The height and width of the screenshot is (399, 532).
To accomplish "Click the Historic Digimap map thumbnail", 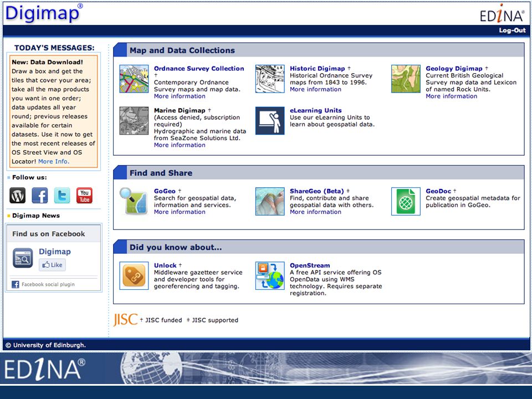I will click(x=270, y=79).
